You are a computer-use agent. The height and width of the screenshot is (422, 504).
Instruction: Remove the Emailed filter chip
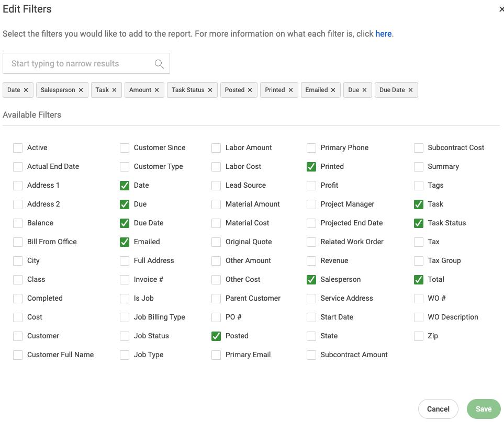(333, 90)
